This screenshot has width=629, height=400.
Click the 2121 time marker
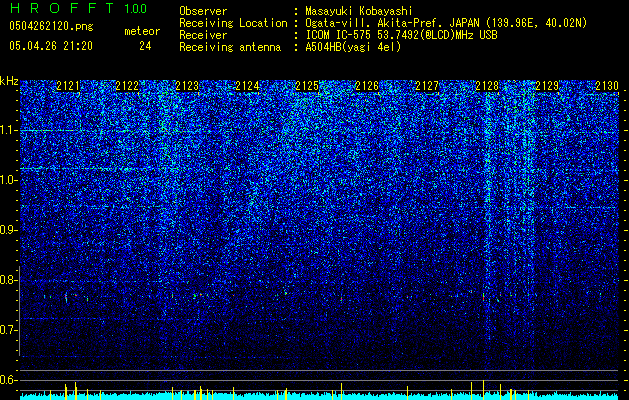click(68, 86)
